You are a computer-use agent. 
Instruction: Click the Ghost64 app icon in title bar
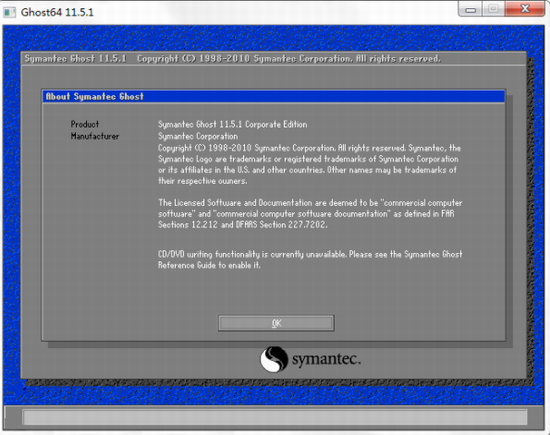pyautogui.click(x=9, y=13)
